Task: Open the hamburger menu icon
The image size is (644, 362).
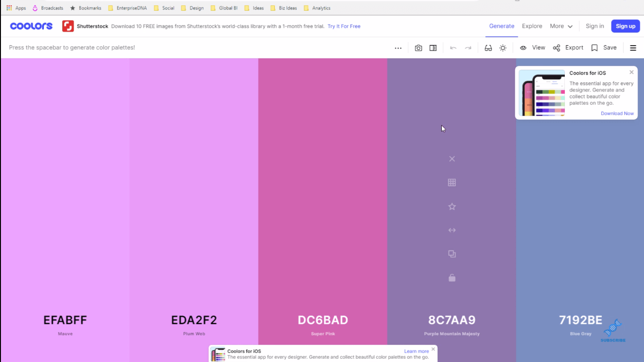Action: 633,48
